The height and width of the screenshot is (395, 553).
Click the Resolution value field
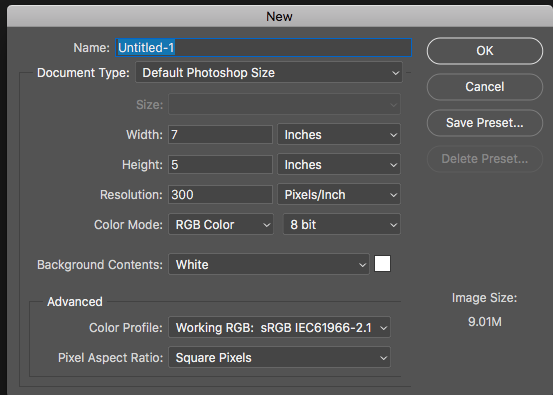(x=220, y=194)
